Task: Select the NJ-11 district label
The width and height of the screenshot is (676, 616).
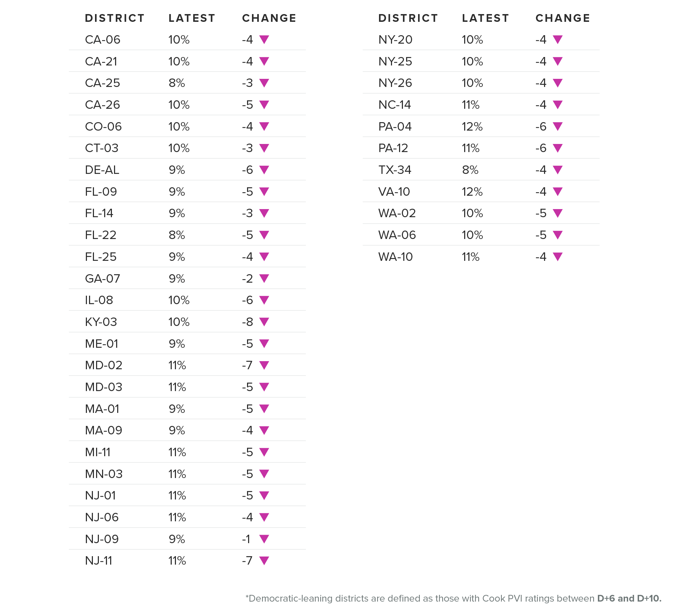Action: (99, 560)
